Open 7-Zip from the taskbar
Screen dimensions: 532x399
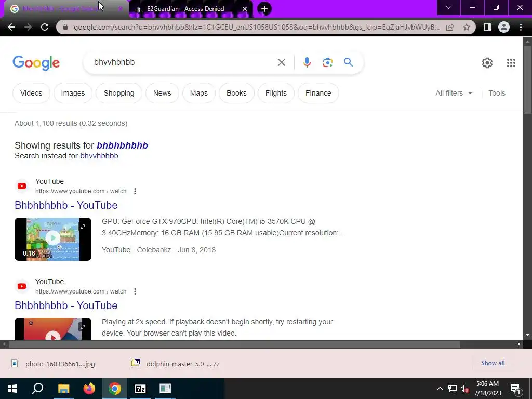pyautogui.click(x=140, y=389)
